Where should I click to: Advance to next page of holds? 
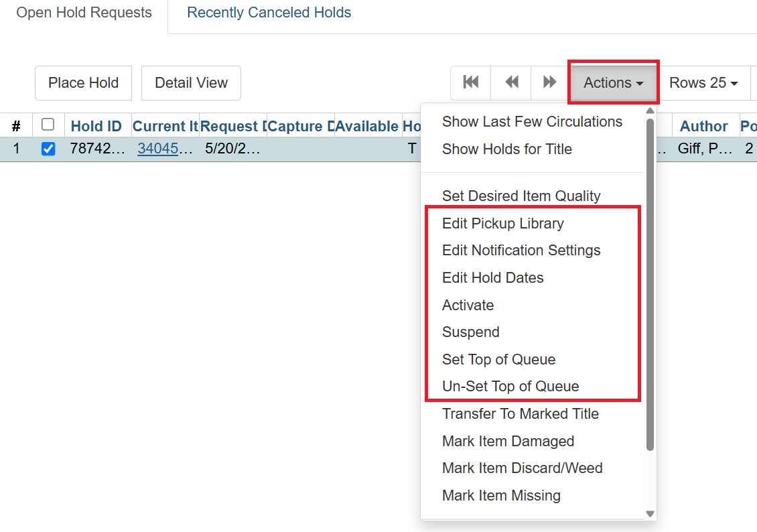(x=549, y=82)
